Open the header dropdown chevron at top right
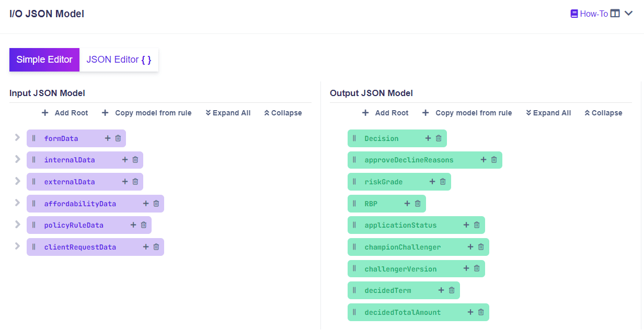The width and height of the screenshot is (644, 330). (629, 14)
